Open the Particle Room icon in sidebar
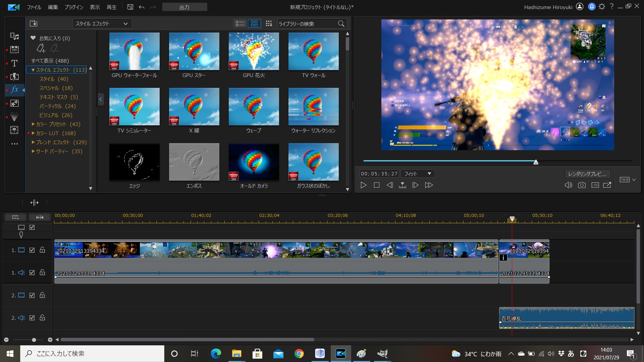Screen dimensions: 644x362 click(x=14, y=117)
